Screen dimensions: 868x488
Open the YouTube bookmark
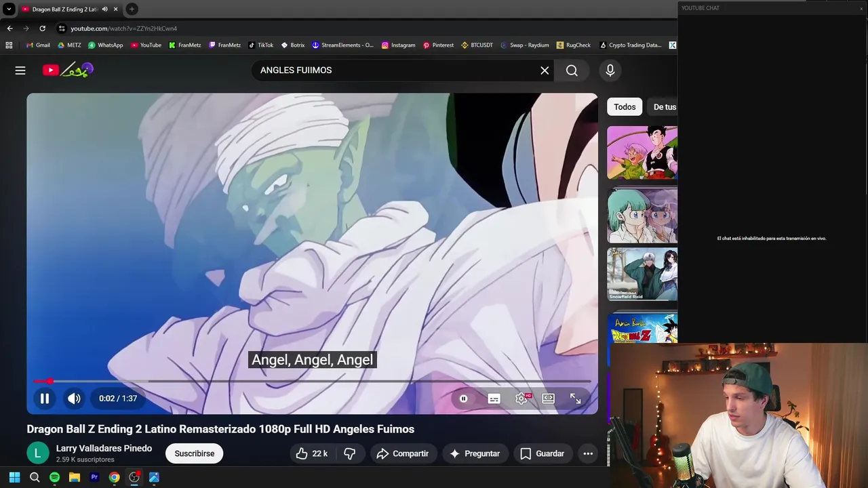click(146, 45)
